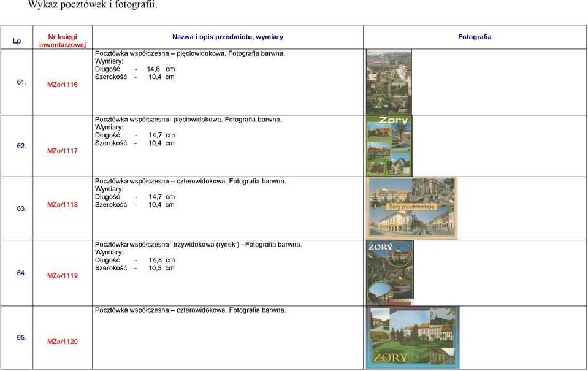Screen dimensions: 588x371
Task: Click the row number '65.'
Action: [21, 338]
